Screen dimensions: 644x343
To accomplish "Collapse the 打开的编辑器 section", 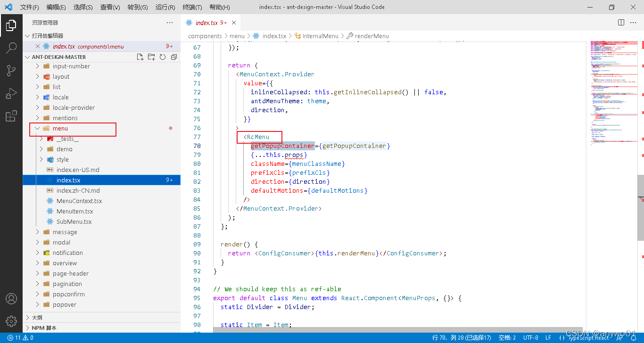I will point(101,36).
